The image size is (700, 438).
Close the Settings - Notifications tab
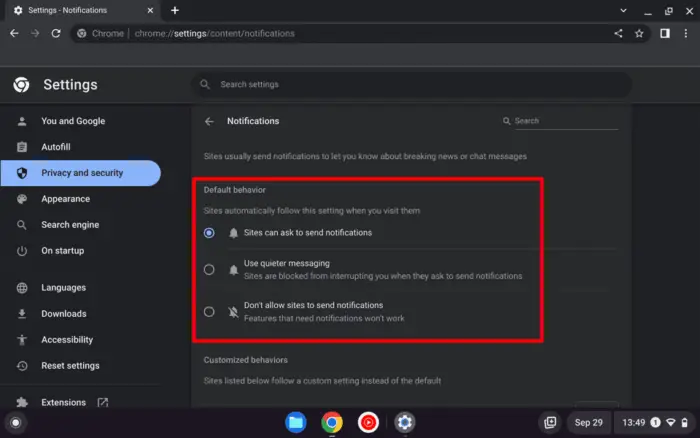point(150,10)
